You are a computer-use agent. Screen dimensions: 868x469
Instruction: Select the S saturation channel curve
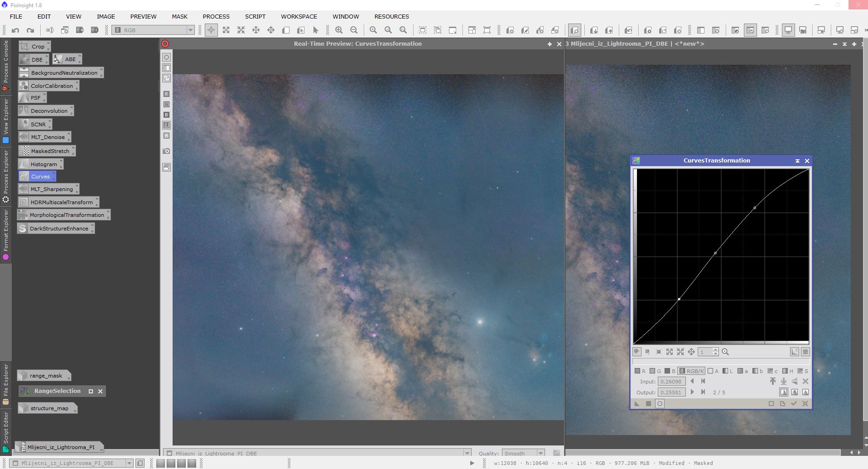tap(803, 371)
